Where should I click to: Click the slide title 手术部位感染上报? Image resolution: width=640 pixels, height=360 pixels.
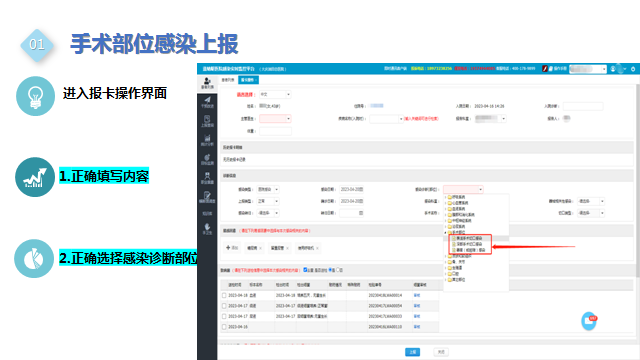pos(154,44)
